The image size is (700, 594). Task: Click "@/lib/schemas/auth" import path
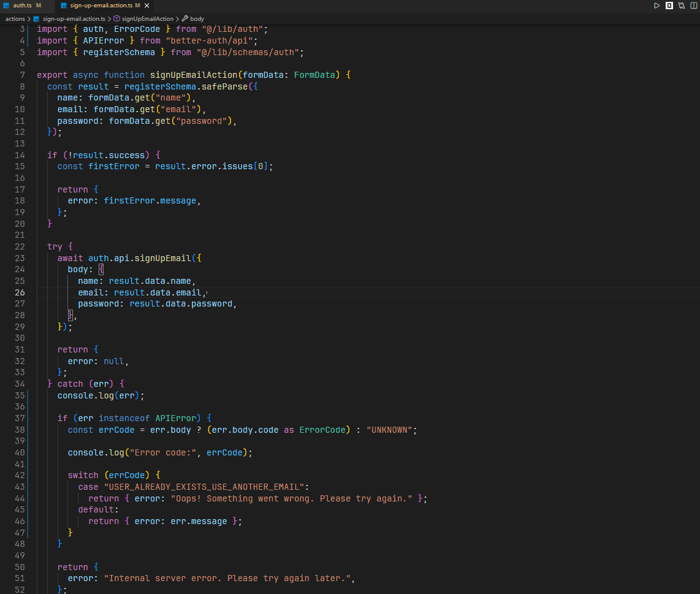(x=248, y=52)
